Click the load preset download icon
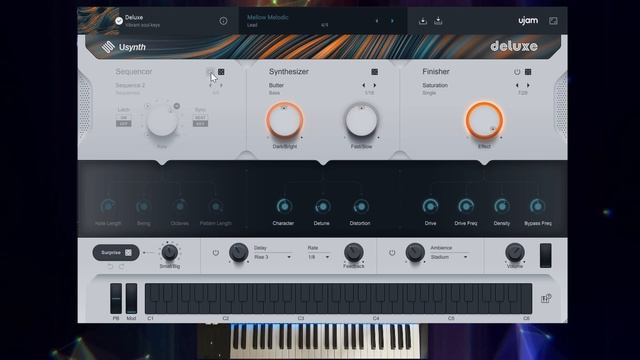640x360 pixels. 423,20
